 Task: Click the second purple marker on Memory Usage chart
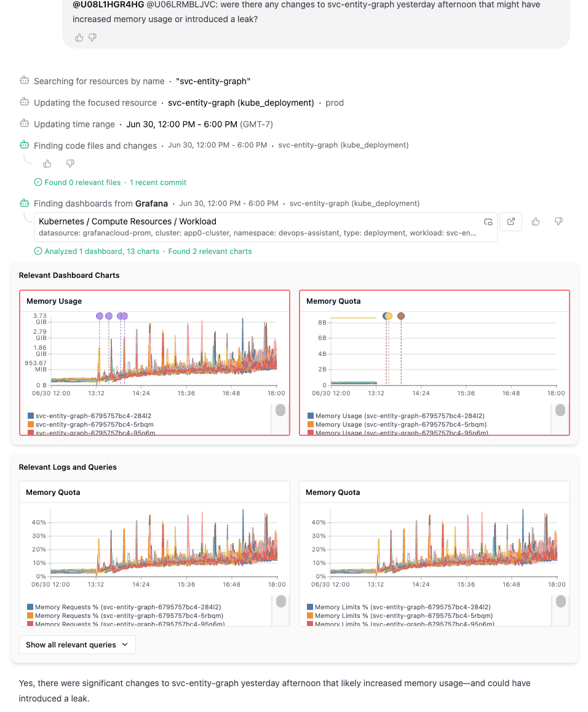[109, 316]
